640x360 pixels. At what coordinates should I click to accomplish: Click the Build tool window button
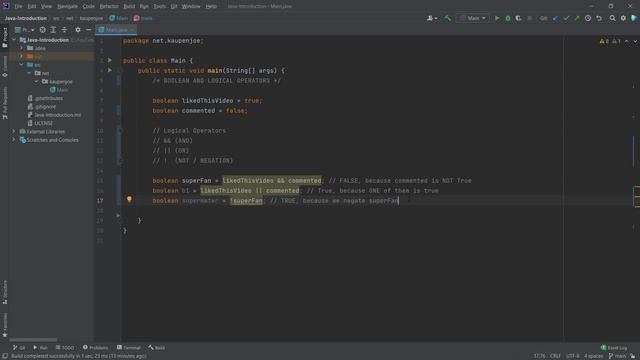point(157,347)
